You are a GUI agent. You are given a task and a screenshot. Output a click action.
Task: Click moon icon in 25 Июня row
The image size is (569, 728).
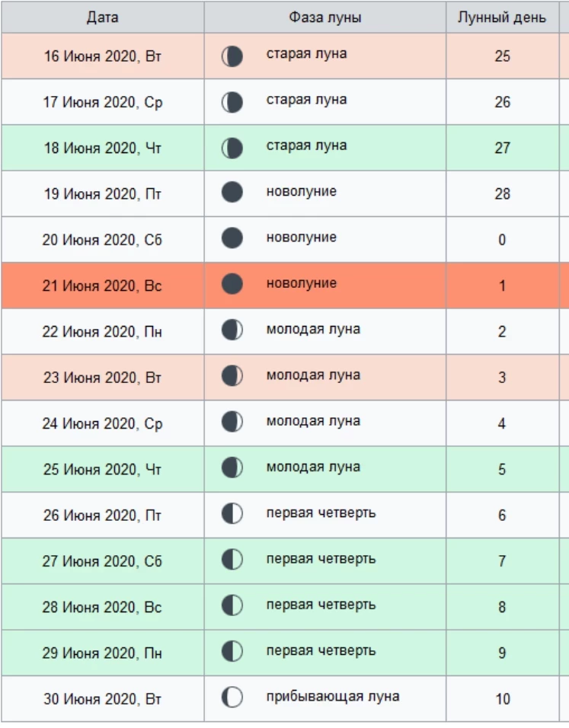pyautogui.click(x=232, y=468)
